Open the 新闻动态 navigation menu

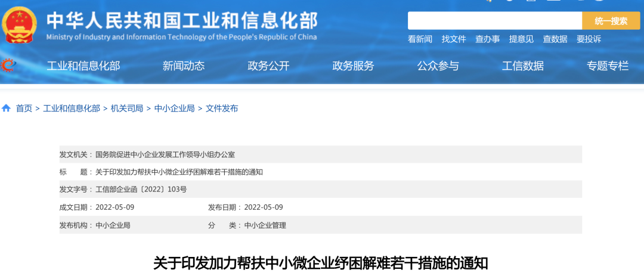pos(184,66)
